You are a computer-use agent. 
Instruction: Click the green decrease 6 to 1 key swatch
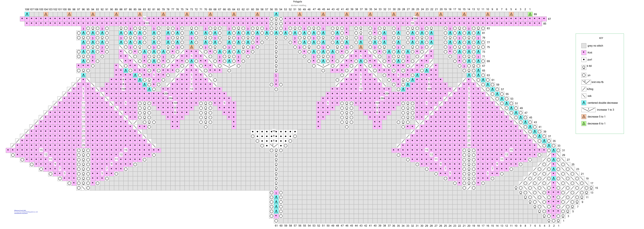pos(584,123)
